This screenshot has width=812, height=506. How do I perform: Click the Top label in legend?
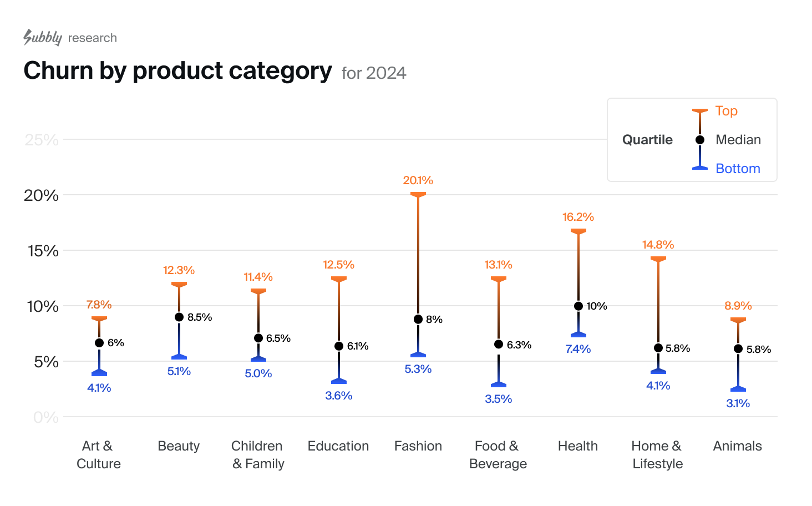727,111
